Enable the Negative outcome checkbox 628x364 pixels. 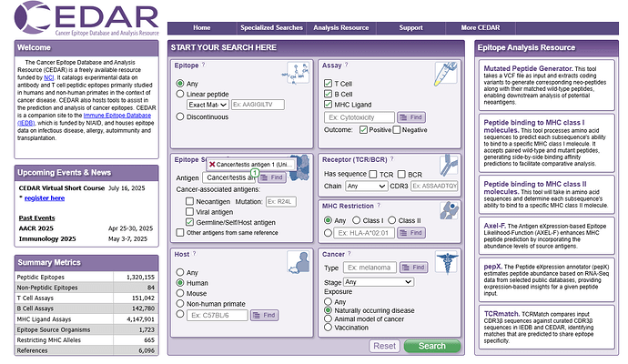[x=397, y=130]
